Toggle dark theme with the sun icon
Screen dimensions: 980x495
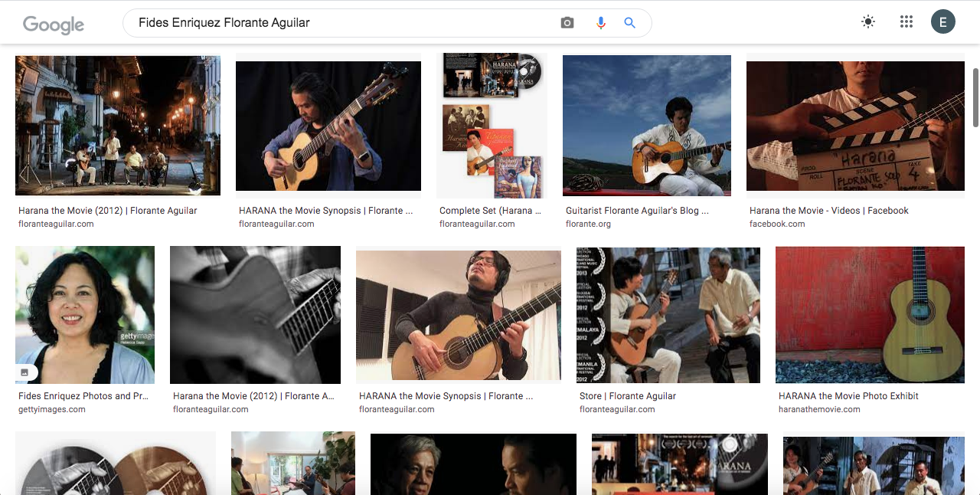click(867, 22)
